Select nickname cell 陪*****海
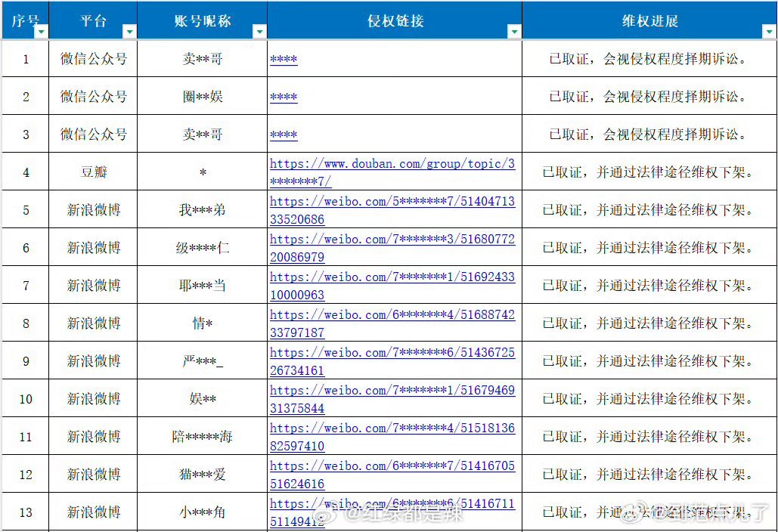Viewport: 778px width, 532px height. tap(202, 436)
